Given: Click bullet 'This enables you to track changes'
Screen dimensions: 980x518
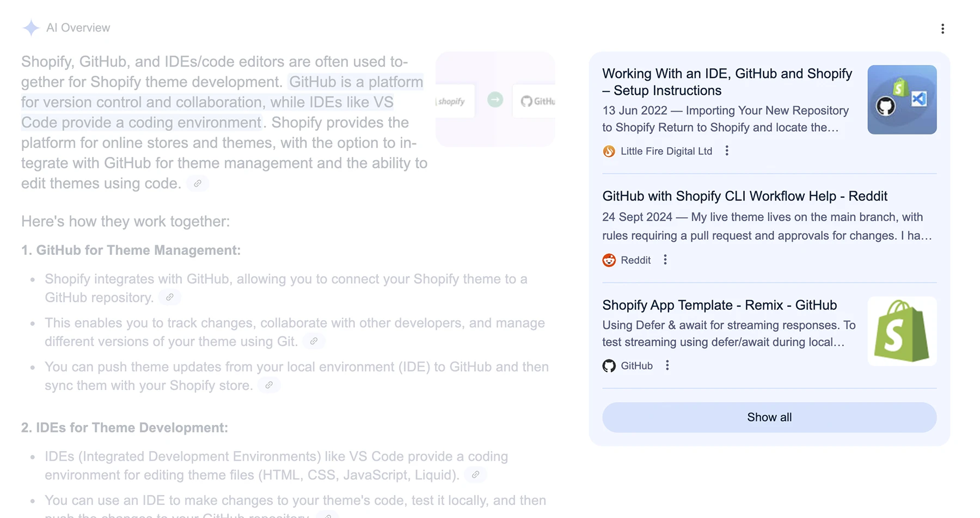Looking at the screenshot, I should tap(295, 332).
